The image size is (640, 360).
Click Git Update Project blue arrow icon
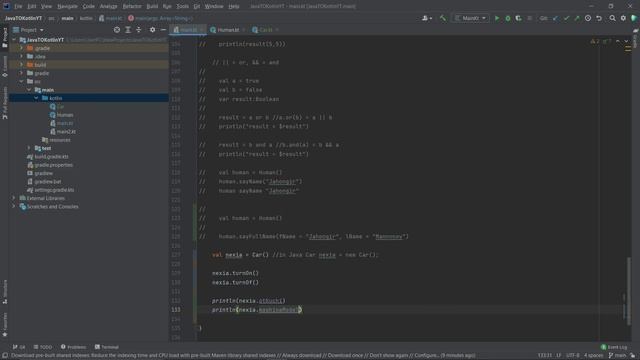tap(556, 18)
